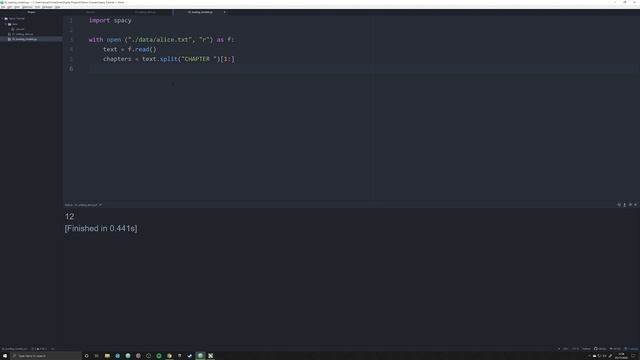
Task: Select the output value "12"
Action: click(70, 216)
